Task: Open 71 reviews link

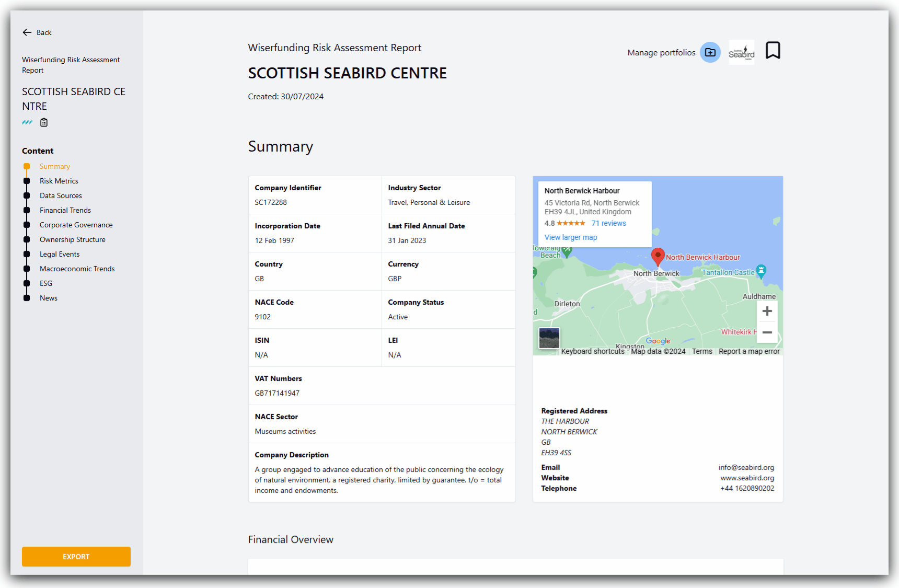Action: pyautogui.click(x=609, y=223)
